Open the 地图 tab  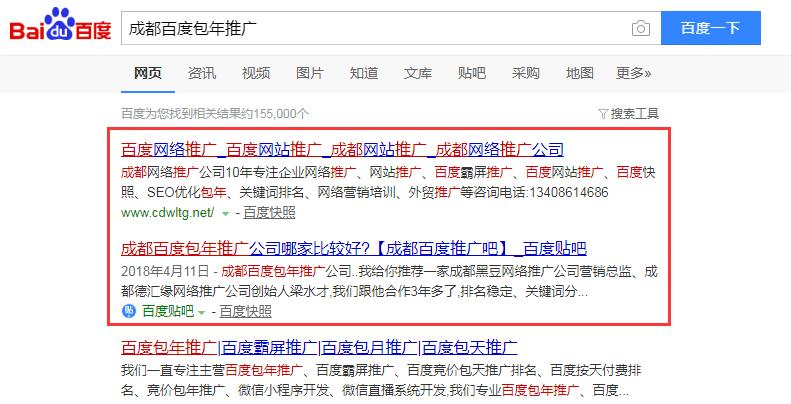pos(580,74)
